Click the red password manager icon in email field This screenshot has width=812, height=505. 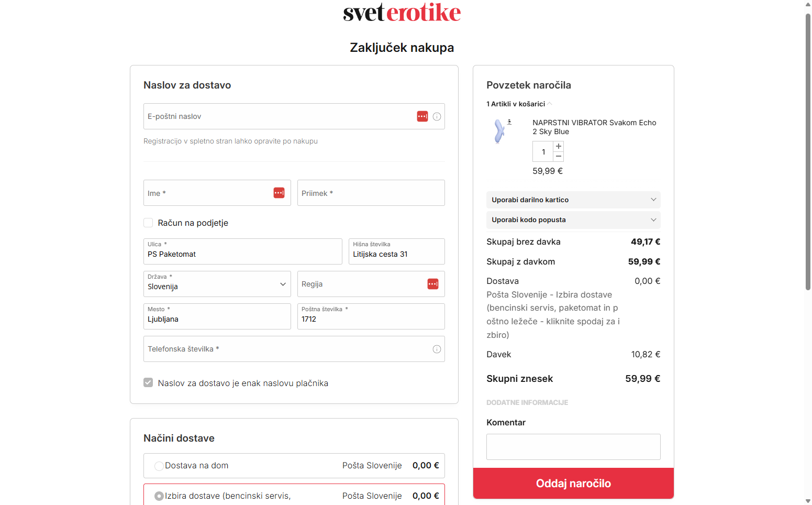tap(422, 116)
